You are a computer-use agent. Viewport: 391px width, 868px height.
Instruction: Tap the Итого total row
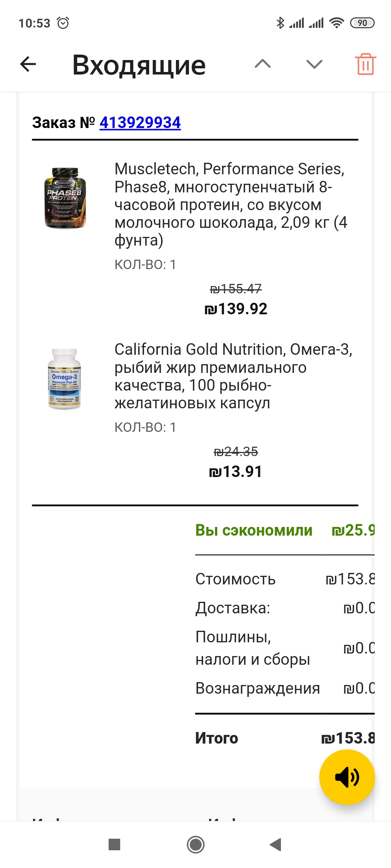[x=285, y=738]
